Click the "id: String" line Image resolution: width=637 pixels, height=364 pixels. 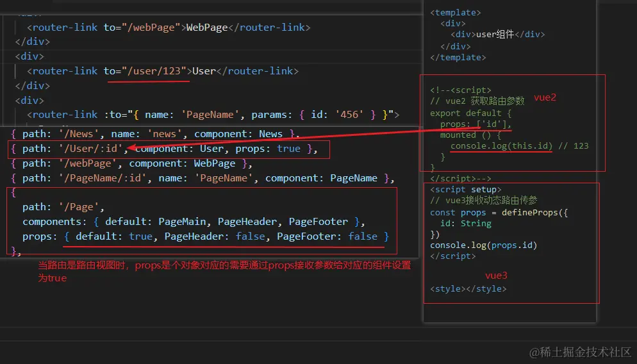tap(465, 224)
